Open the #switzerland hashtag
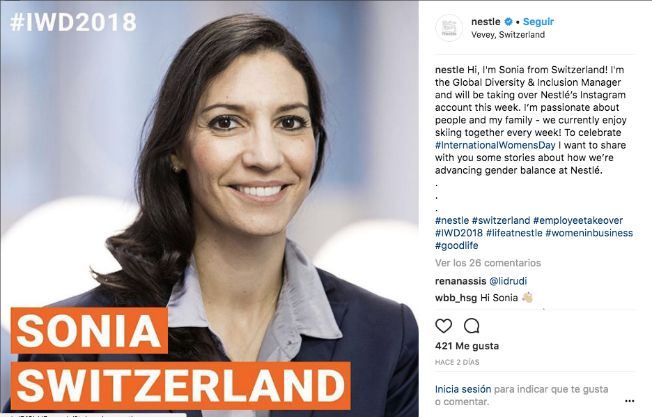The height and width of the screenshot is (417, 652). (x=501, y=220)
